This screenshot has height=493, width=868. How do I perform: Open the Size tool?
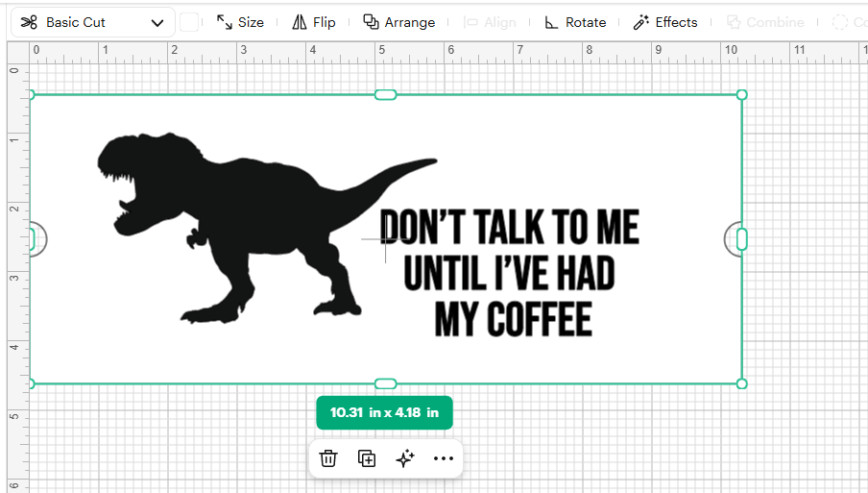(x=240, y=22)
